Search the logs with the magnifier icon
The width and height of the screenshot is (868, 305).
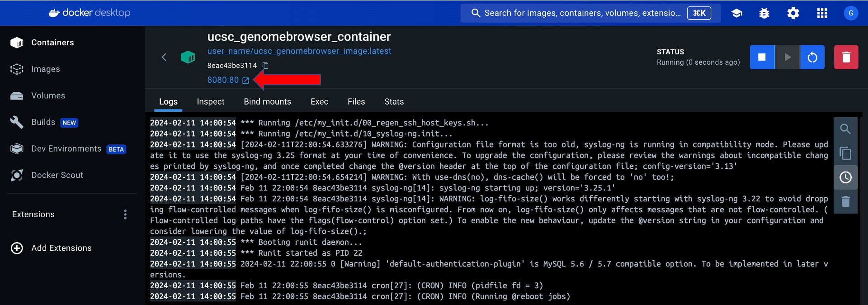[845, 129]
